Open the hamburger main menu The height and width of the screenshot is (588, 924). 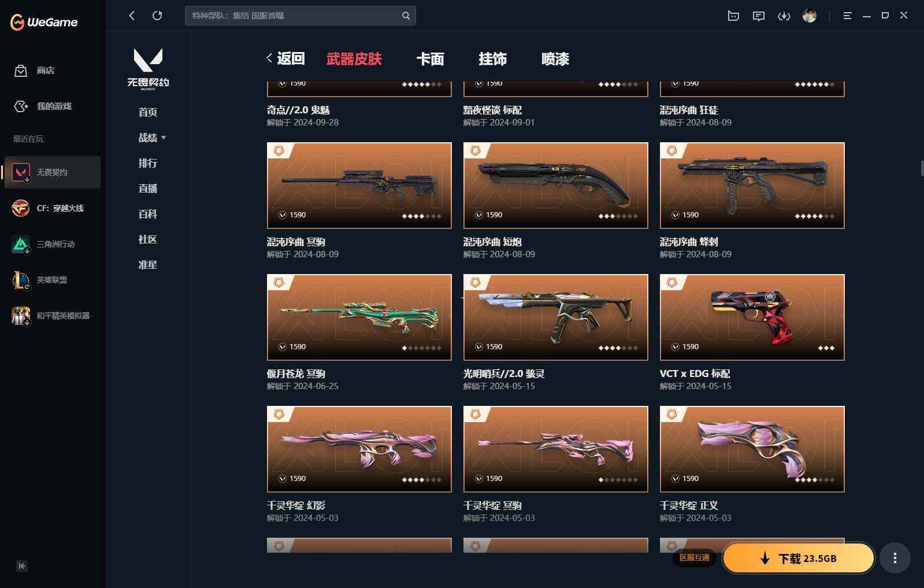tap(847, 16)
